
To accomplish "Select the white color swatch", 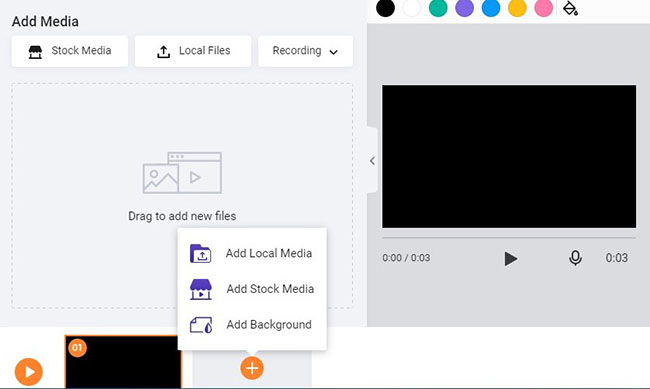I will pos(412,8).
